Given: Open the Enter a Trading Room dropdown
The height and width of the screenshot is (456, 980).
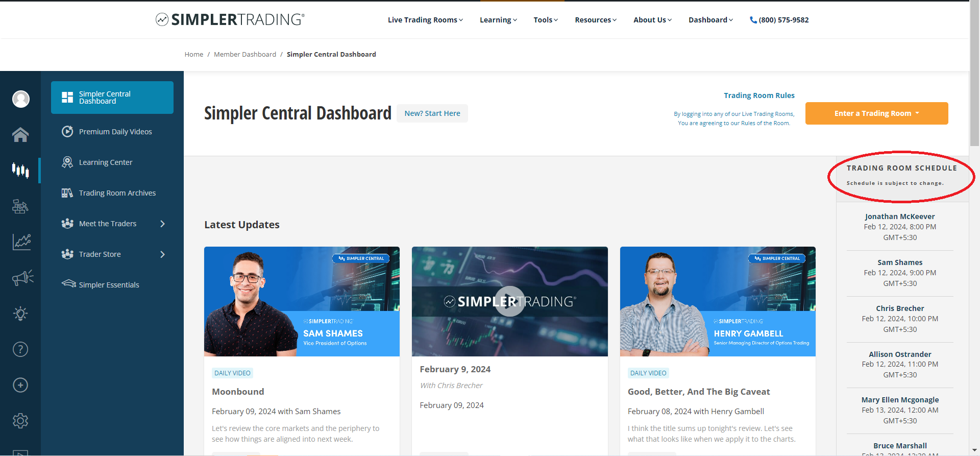Looking at the screenshot, I should pos(877,113).
